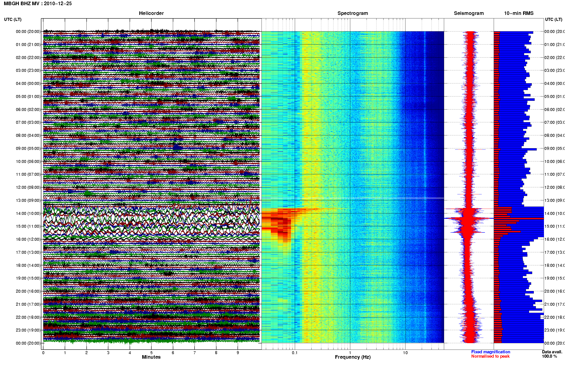588x368 pixels.
Task: Click the left 18:00 (14:00) time label
Action: (x=28, y=265)
